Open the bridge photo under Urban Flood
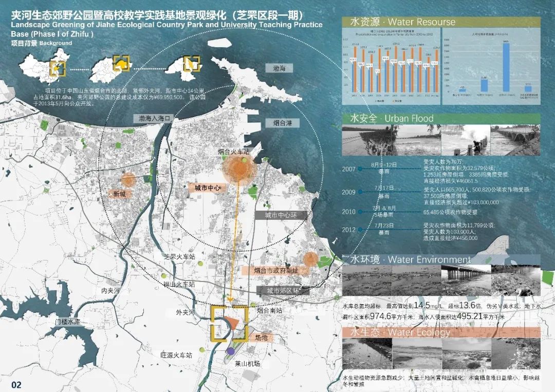The width and height of the screenshot is (555, 392). (x=515, y=140)
